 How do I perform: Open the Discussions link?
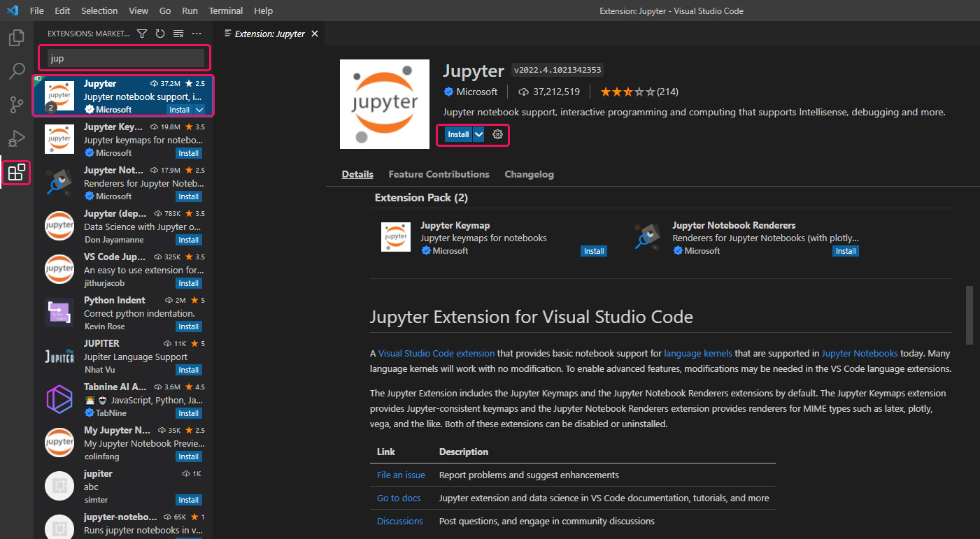400,521
